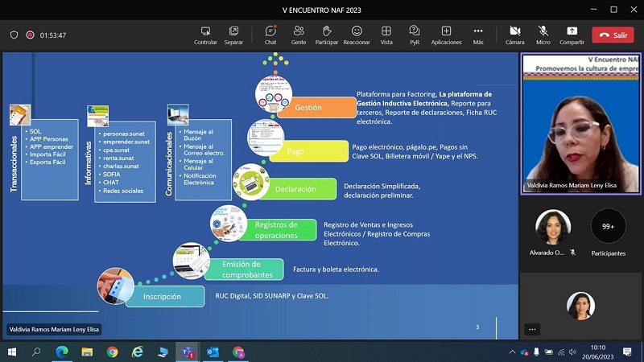Show the Gente participants list

pos(298,35)
